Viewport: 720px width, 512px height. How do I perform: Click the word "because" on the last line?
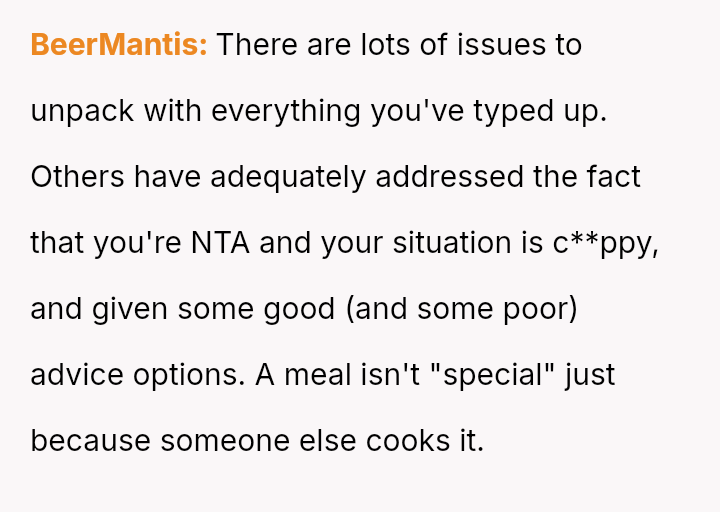(x=91, y=441)
